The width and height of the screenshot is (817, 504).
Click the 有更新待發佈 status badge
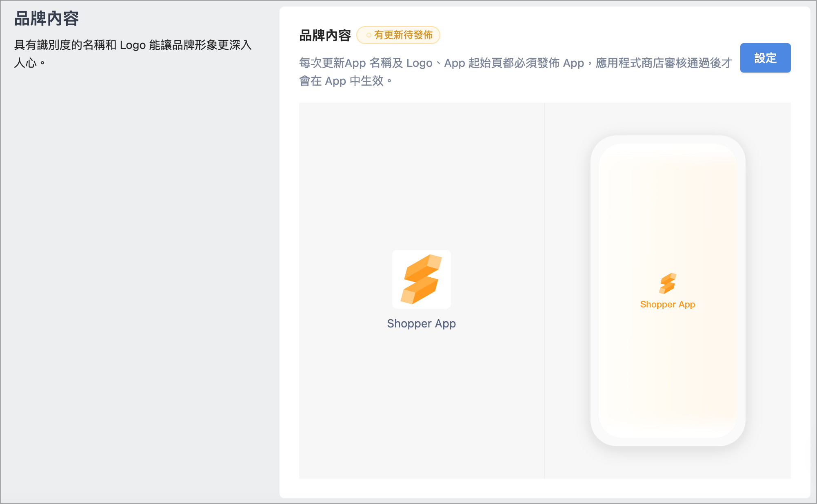[398, 35]
